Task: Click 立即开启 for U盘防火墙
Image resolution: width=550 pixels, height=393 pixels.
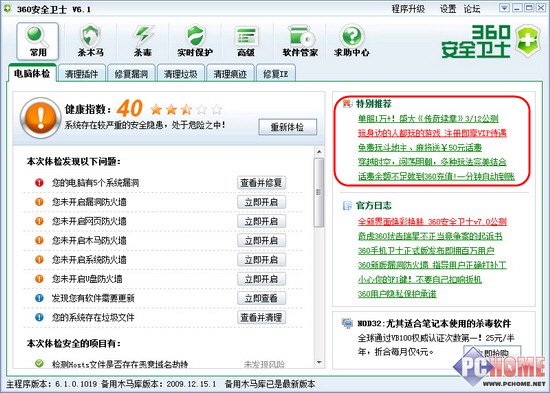Action: click(261, 279)
